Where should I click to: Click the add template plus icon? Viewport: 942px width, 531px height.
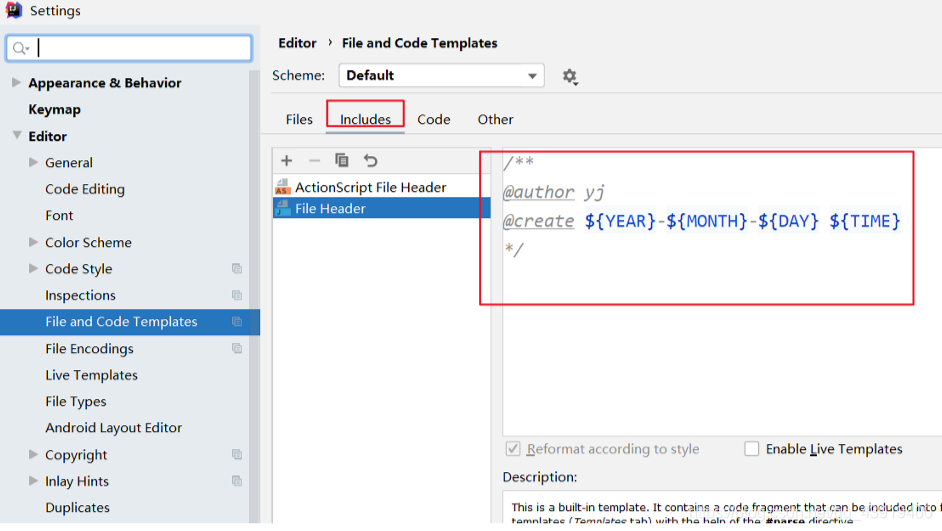click(x=287, y=160)
